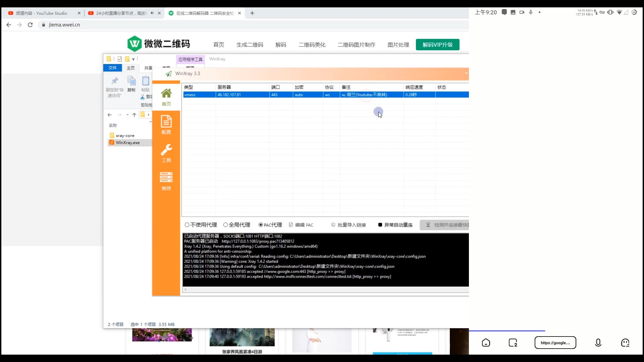Open Explorer 应用程序工具 tab

pyautogui.click(x=190, y=60)
